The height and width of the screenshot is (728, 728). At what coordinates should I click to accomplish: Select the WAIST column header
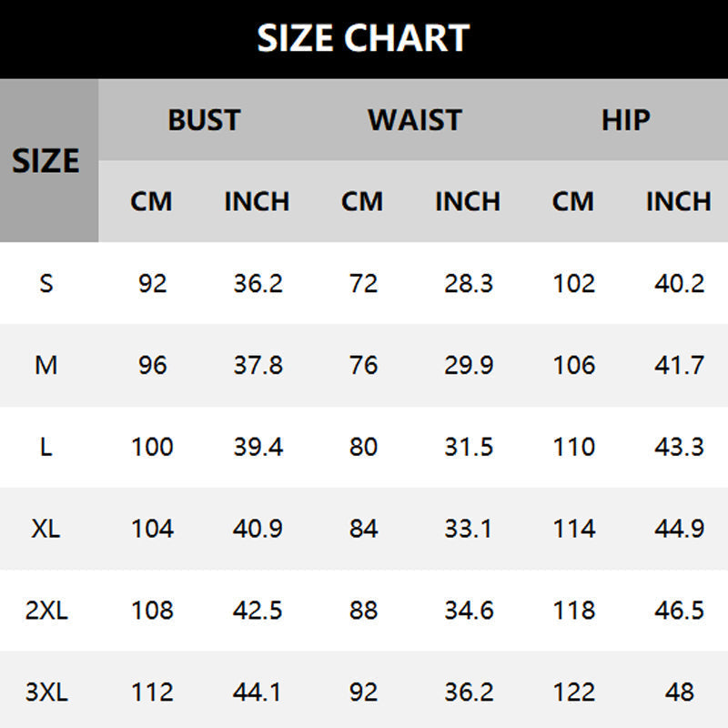click(x=415, y=120)
